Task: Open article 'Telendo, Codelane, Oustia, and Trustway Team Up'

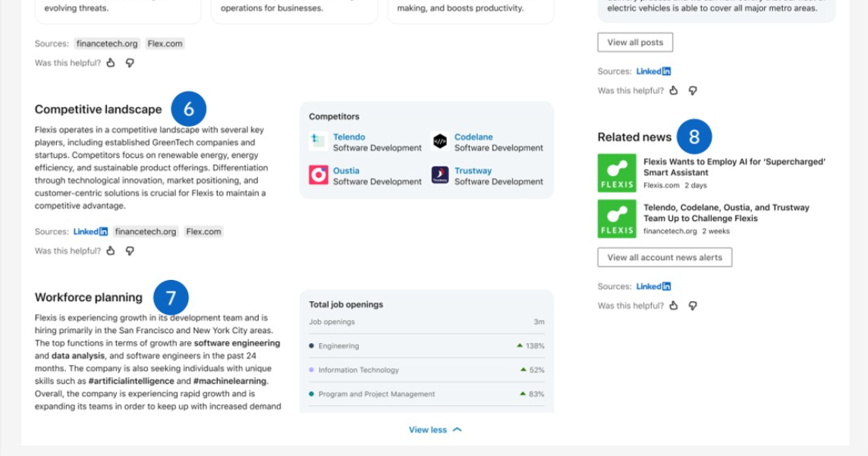Action: pos(726,213)
